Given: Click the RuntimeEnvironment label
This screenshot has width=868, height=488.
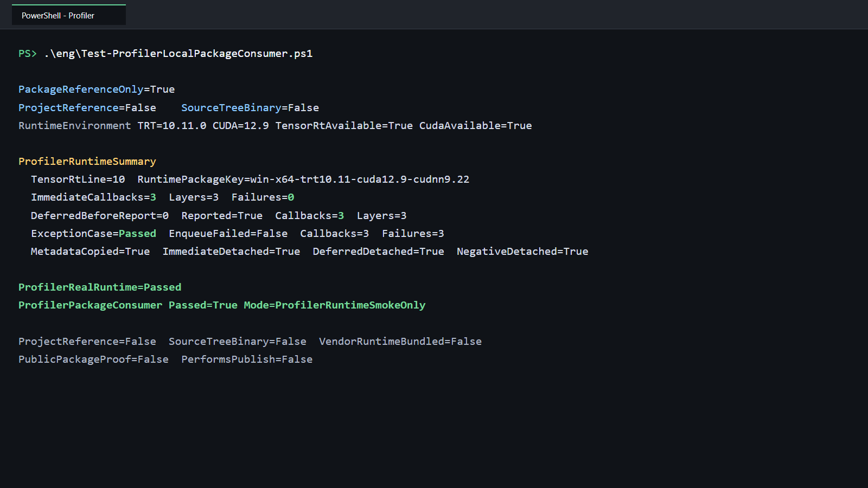Looking at the screenshot, I should 75,126.
